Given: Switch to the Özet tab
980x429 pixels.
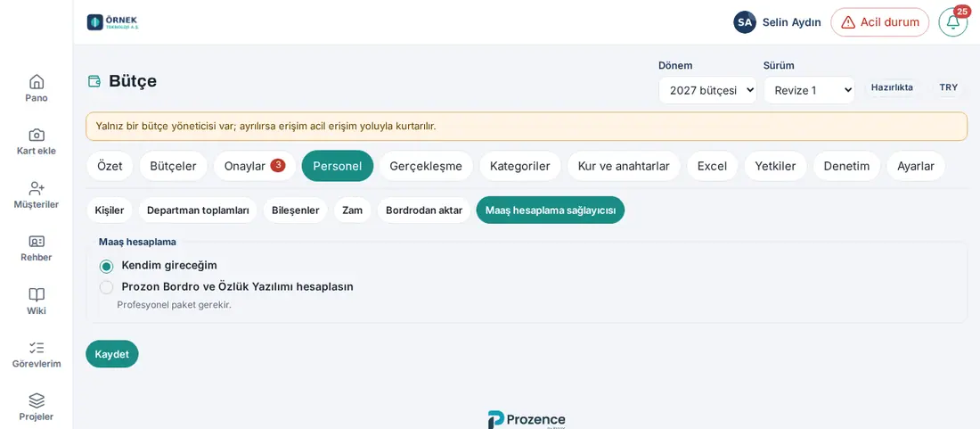Looking at the screenshot, I should [110, 166].
